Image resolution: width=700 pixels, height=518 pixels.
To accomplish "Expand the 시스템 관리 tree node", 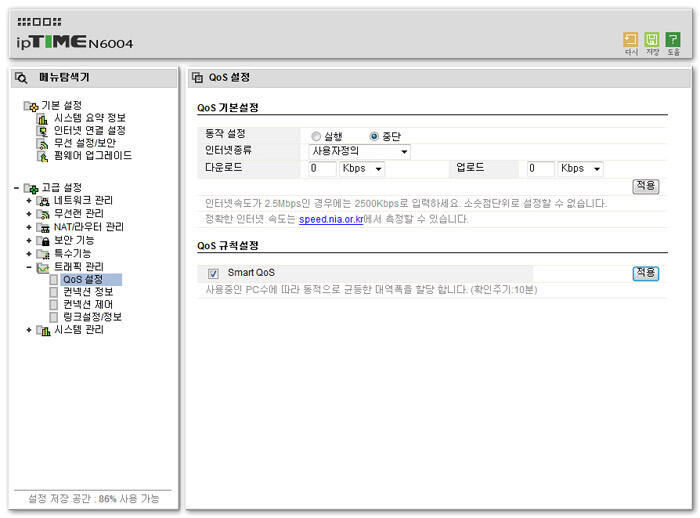I will pyautogui.click(x=29, y=330).
